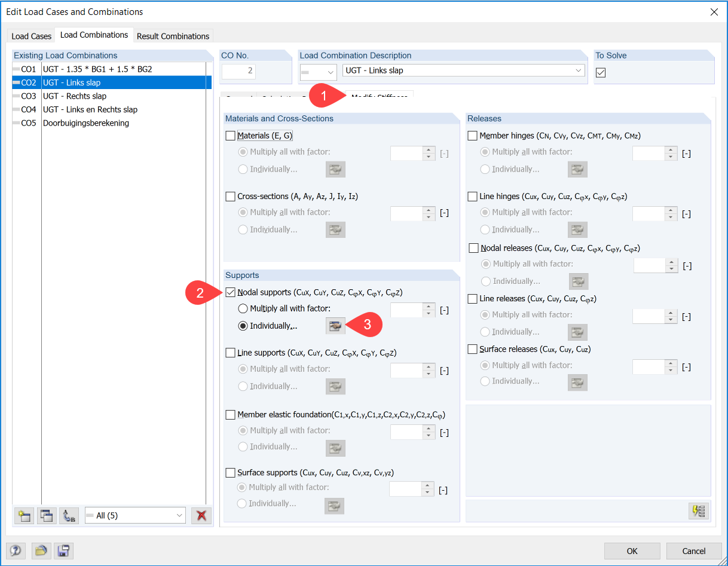This screenshot has width=728, height=566.
Task: Enable the Materials (E, G) checkbox
Action: pos(231,136)
